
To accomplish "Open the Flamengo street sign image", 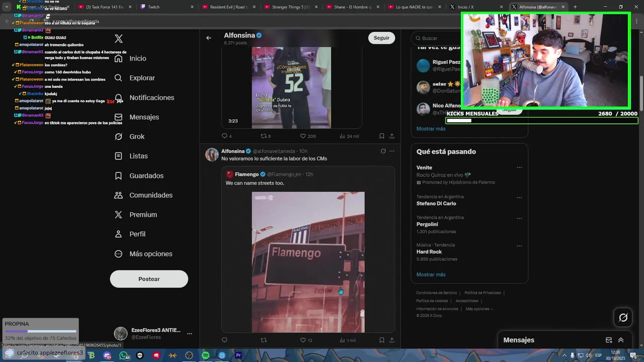I will 308,262.
